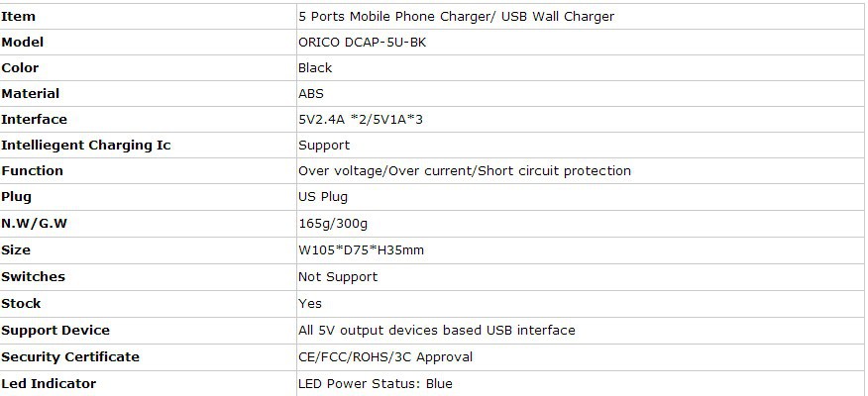Click the Item row label

click(18, 17)
